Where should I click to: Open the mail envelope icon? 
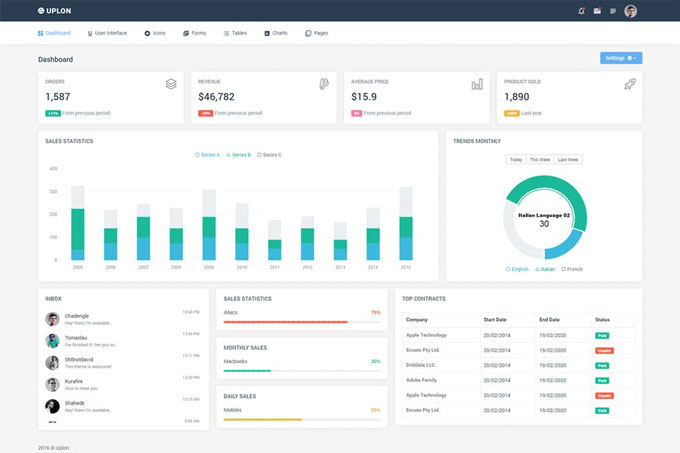597,11
